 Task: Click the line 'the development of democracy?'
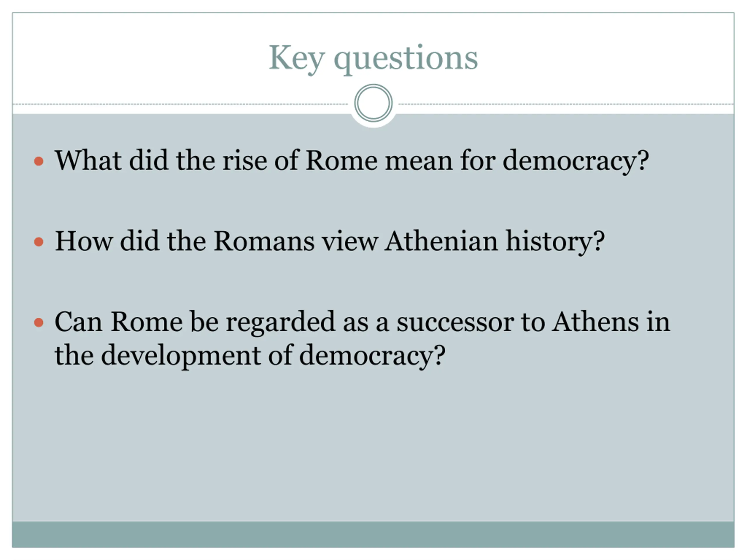250,356
